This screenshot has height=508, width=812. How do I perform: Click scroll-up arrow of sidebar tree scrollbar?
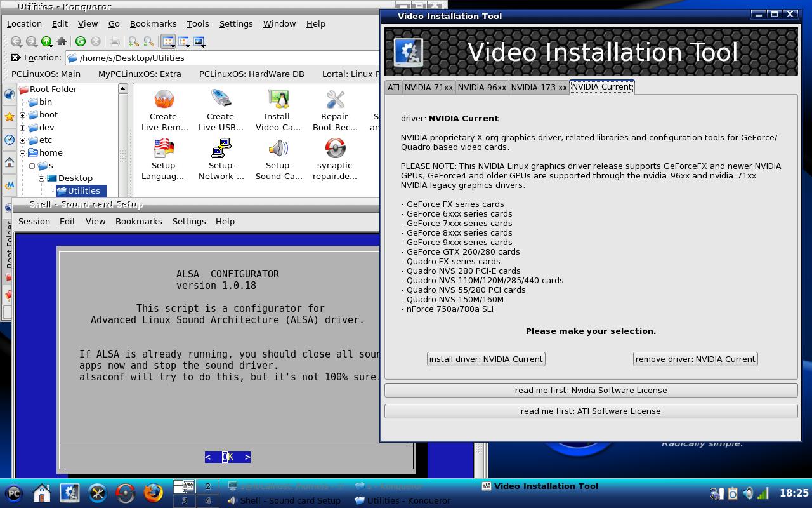pos(123,89)
